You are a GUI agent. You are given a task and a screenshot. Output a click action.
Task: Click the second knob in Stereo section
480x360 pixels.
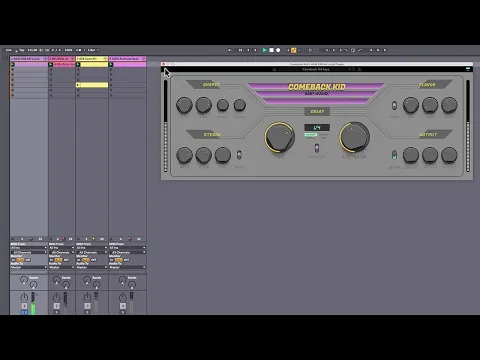203,155
